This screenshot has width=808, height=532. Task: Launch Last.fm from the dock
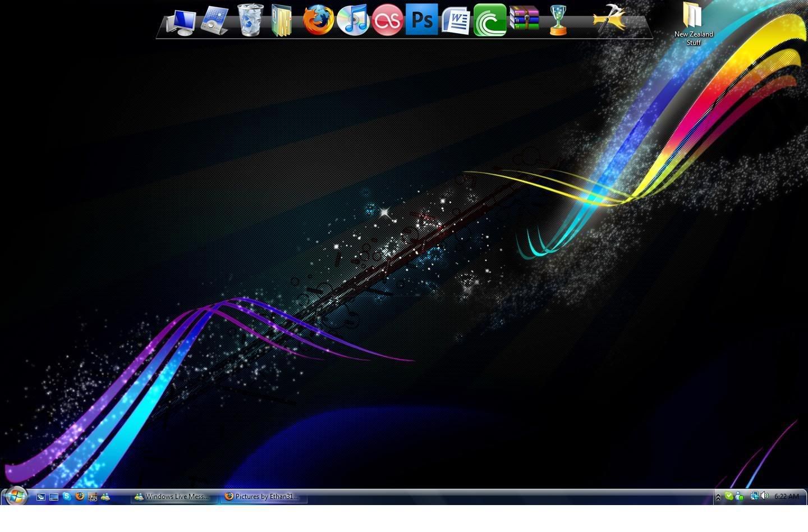coord(388,20)
